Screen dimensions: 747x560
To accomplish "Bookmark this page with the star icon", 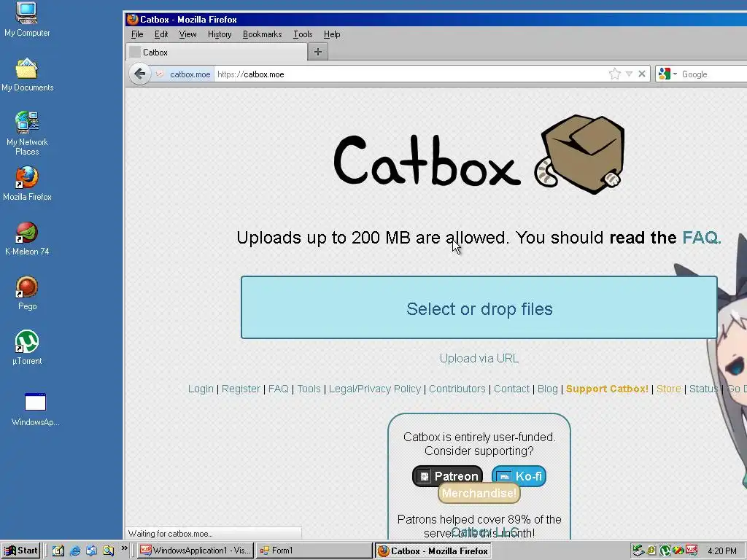I will tap(614, 74).
